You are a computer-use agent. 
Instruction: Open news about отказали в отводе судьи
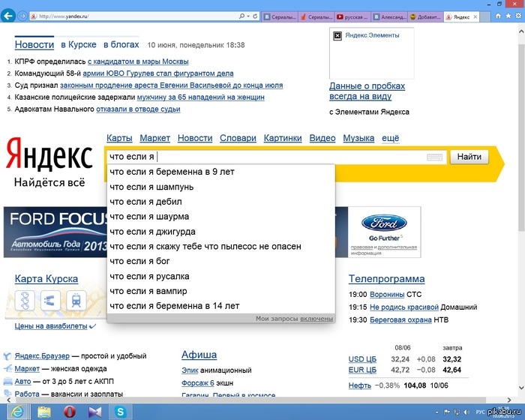coord(138,109)
